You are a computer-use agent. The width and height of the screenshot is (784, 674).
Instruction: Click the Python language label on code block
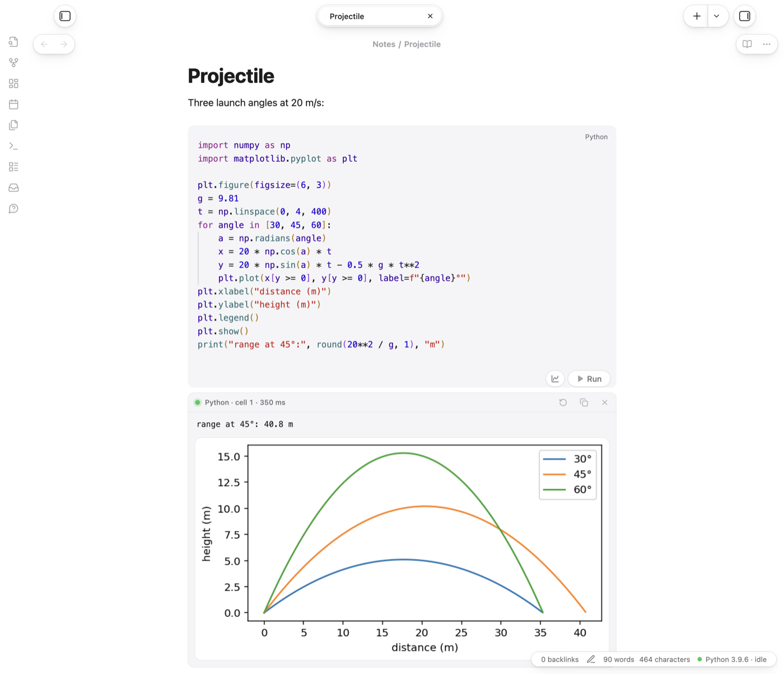pos(596,137)
